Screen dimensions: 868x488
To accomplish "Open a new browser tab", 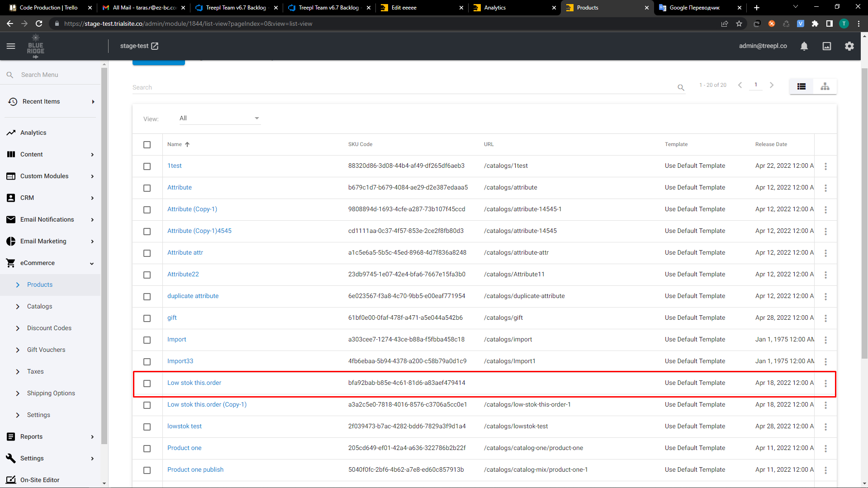I will [x=757, y=8].
